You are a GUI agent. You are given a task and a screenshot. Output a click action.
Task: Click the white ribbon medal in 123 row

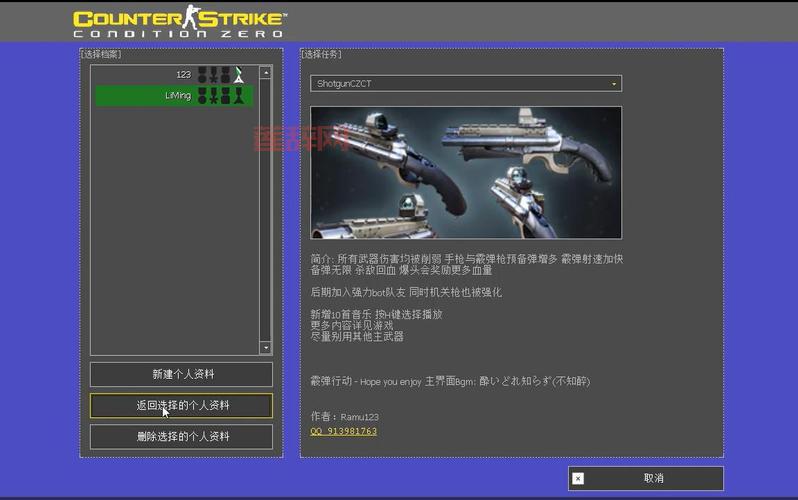click(239, 75)
